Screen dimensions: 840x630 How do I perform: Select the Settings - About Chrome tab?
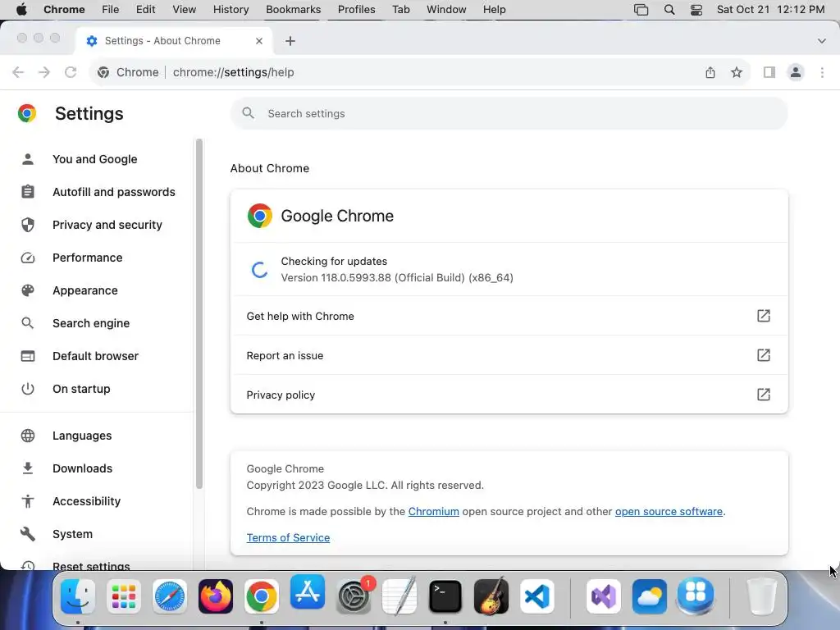click(174, 41)
